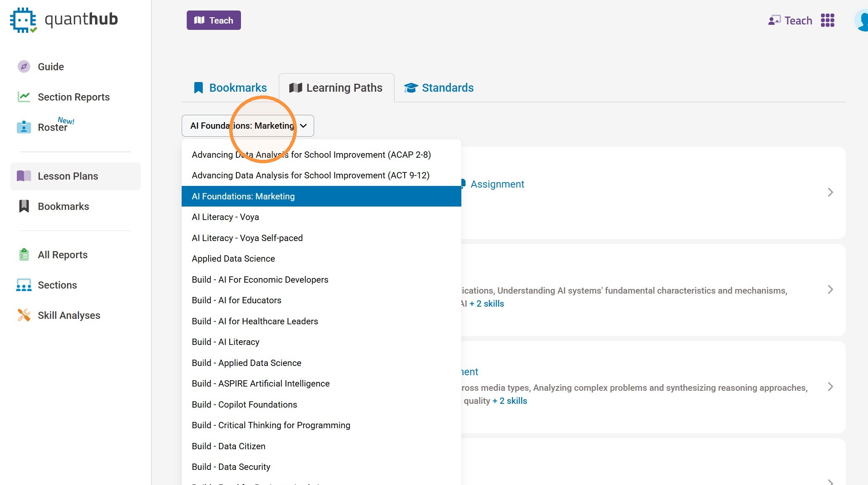This screenshot has height=485, width=868.
Task: Click the Lesson Plans book icon
Action: 24,176
